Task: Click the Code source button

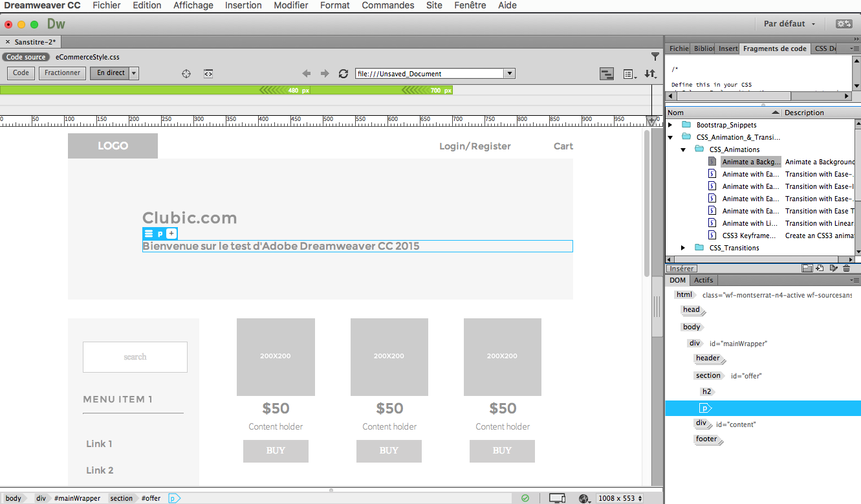Action: [26, 57]
